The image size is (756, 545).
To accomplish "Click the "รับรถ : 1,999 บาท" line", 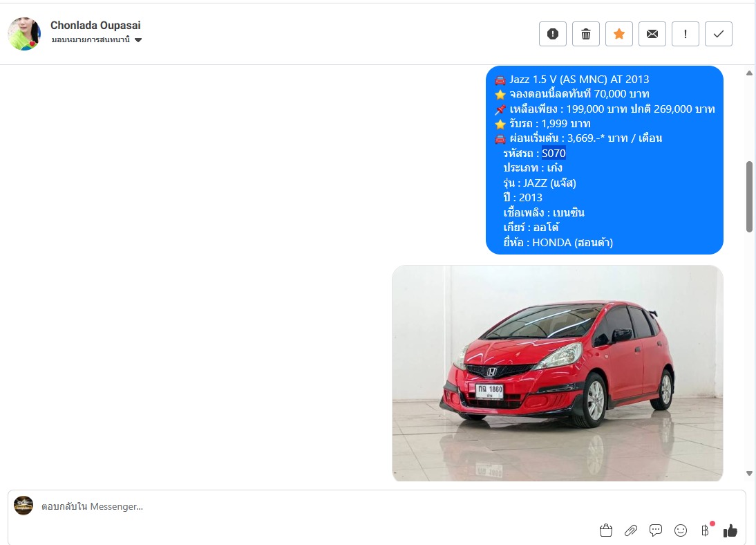I will tap(549, 124).
